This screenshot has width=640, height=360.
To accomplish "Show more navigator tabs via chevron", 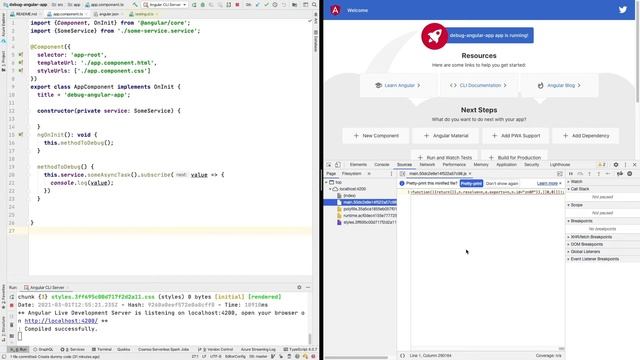I will [369, 173].
